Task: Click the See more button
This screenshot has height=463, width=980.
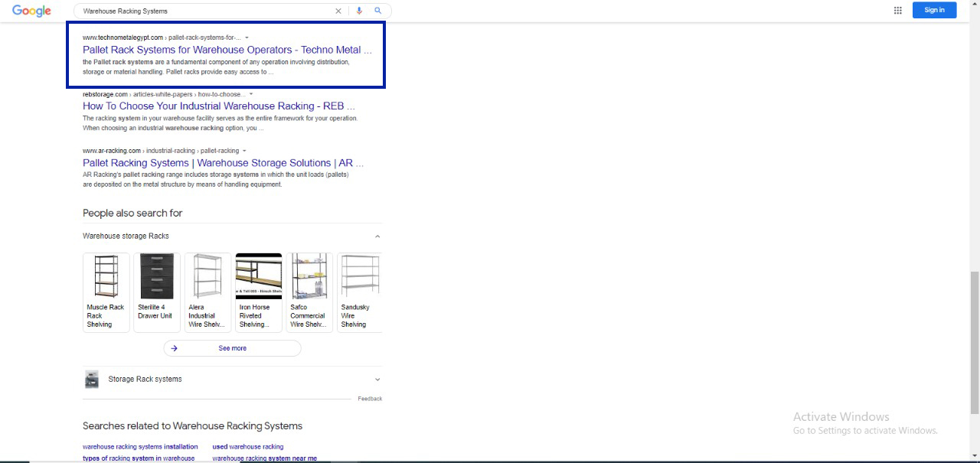Action: (232, 348)
